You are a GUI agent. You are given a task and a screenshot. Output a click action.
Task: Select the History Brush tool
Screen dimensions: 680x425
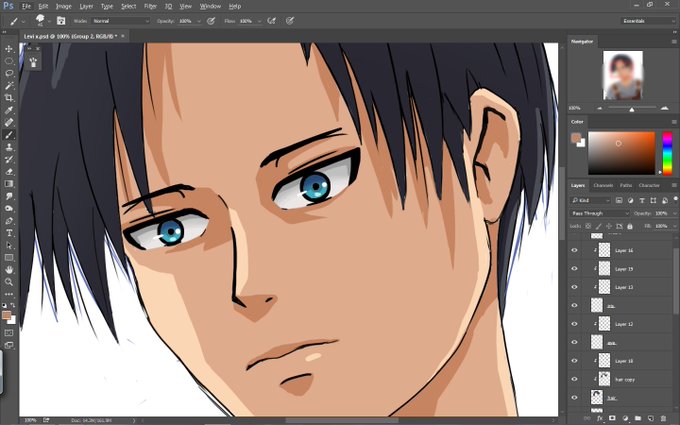tap(9, 159)
